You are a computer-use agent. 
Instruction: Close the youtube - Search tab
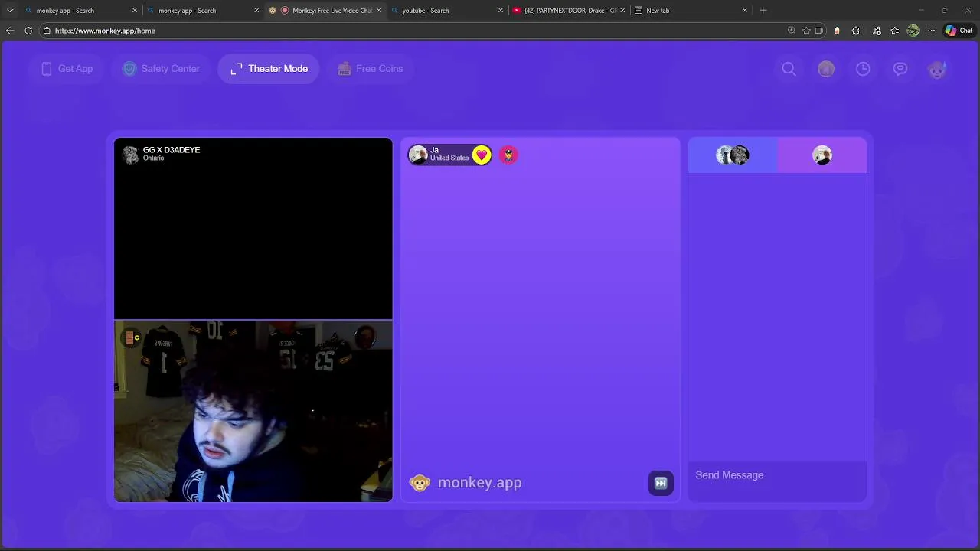pyautogui.click(x=501, y=11)
